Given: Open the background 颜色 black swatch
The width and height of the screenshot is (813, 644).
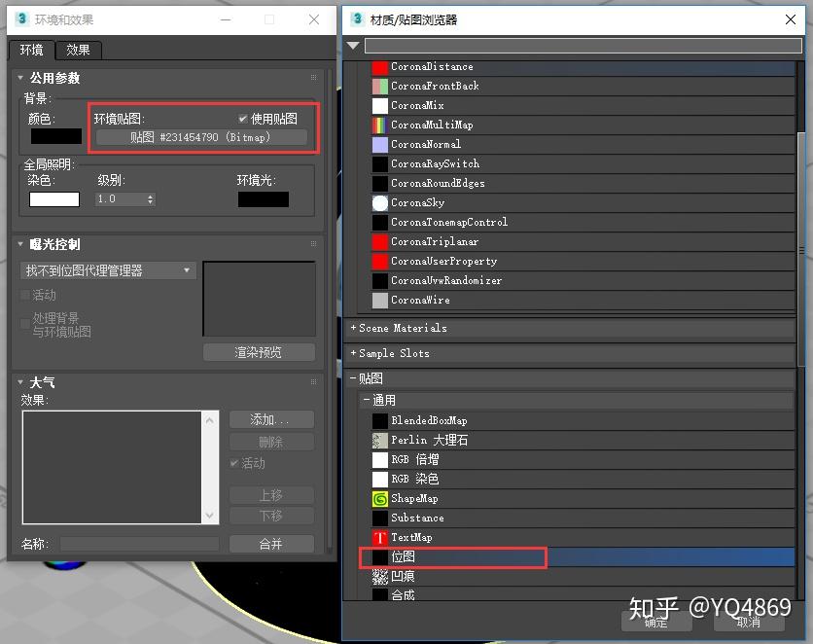Looking at the screenshot, I should 56,136.
